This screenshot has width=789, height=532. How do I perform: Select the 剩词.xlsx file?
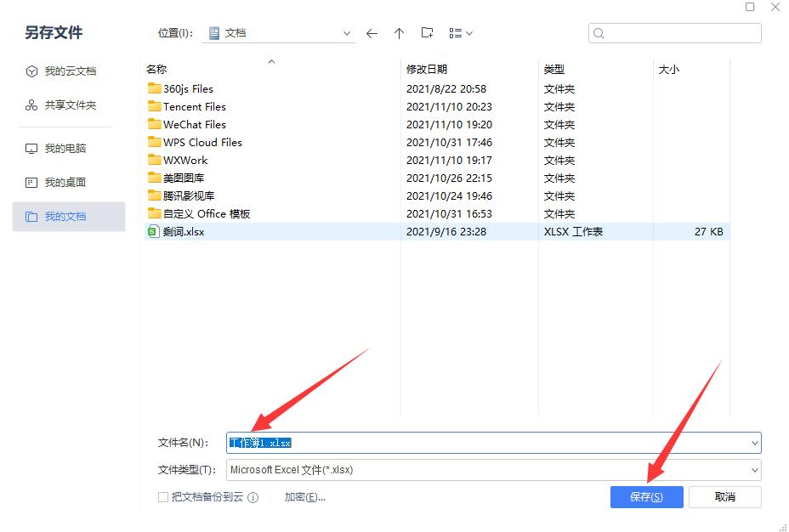tap(184, 232)
